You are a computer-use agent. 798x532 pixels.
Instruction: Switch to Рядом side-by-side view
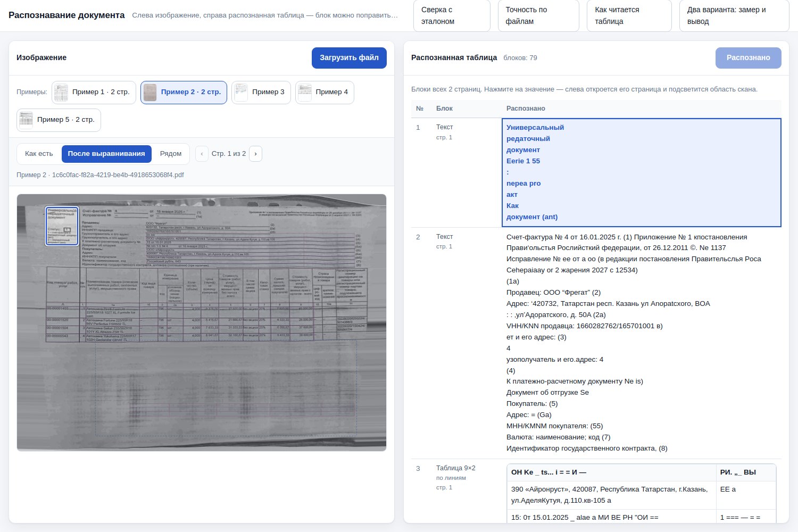coord(171,154)
